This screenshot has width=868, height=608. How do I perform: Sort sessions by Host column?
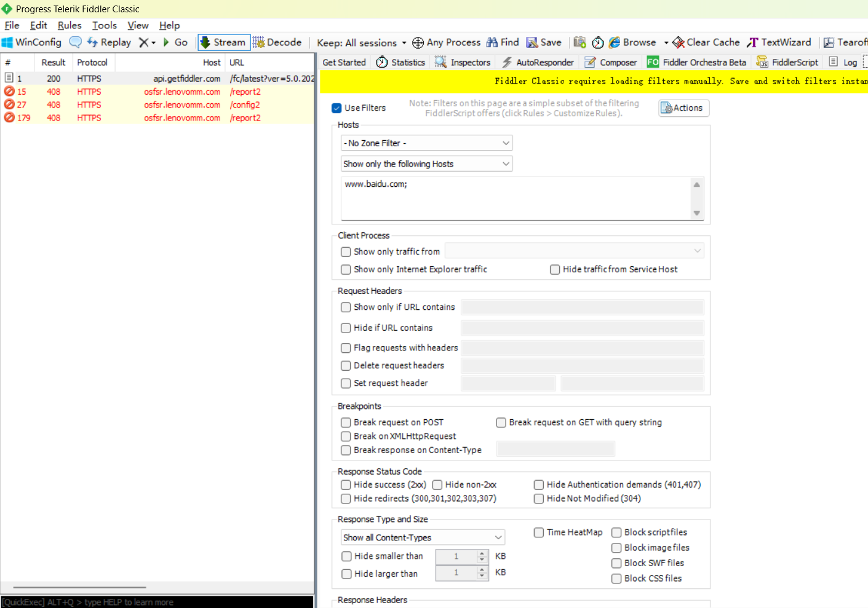pyautogui.click(x=170, y=63)
